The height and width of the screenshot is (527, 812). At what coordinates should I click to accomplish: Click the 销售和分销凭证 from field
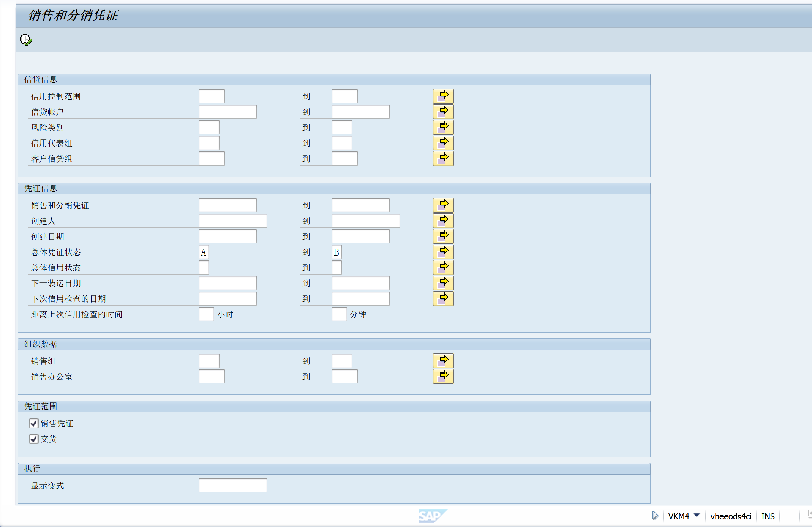coord(227,205)
